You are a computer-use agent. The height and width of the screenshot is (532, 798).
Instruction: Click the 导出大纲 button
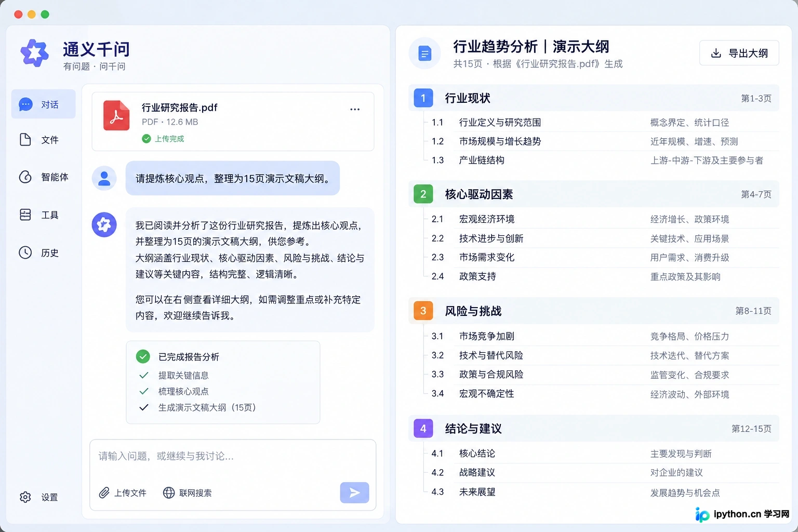click(x=739, y=53)
